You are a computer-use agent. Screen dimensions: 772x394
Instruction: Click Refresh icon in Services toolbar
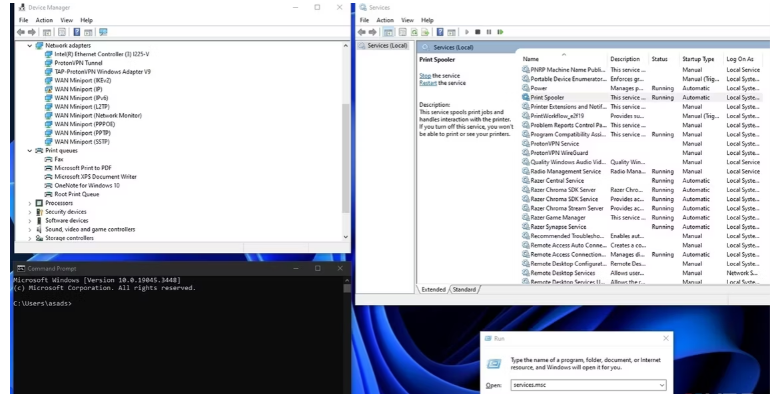pos(414,32)
